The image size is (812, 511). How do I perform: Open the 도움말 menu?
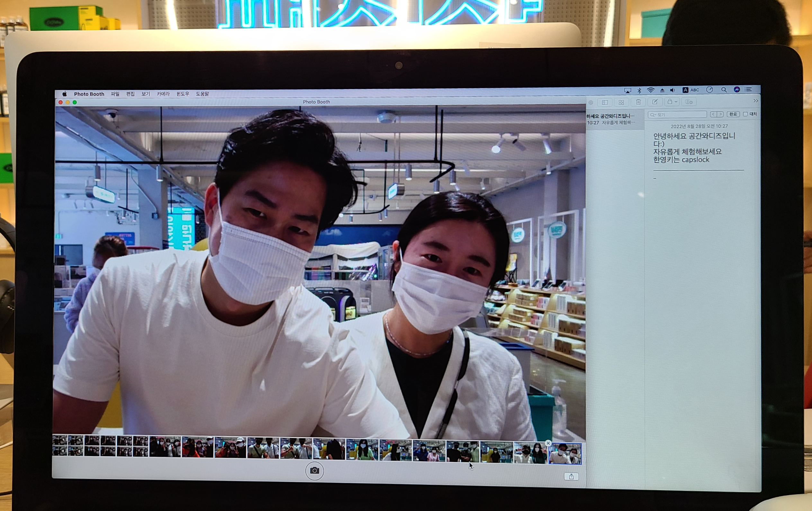tap(202, 94)
